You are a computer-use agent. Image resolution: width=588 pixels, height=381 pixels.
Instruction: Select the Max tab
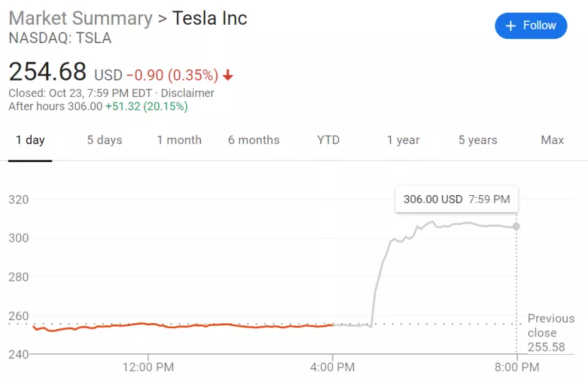pyautogui.click(x=553, y=140)
